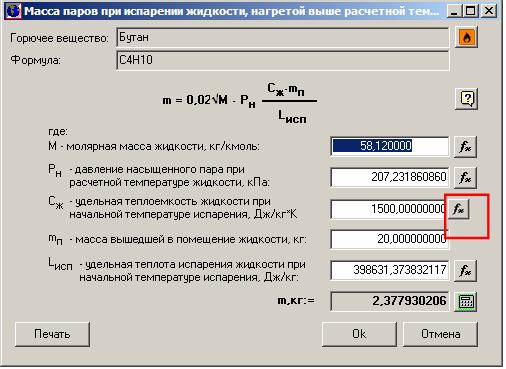This screenshot has height=369, width=506.
Task: Close the dialog window
Action: [x=489, y=11]
